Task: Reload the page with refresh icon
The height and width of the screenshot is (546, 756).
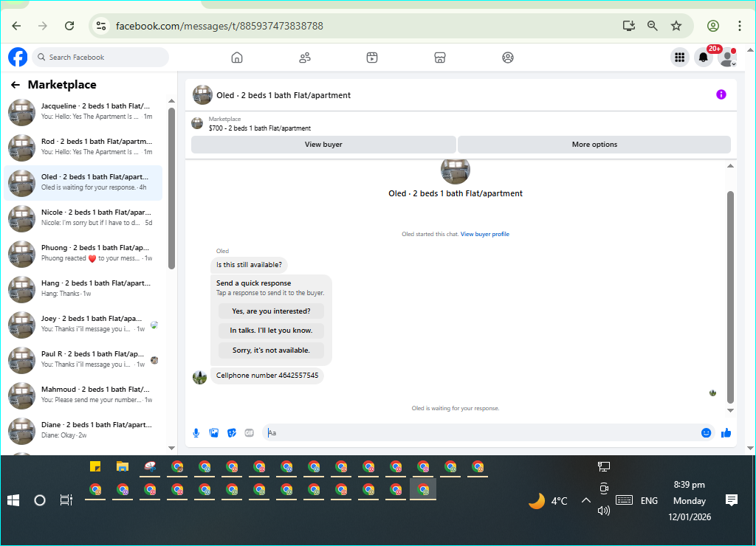Action: pyautogui.click(x=69, y=26)
